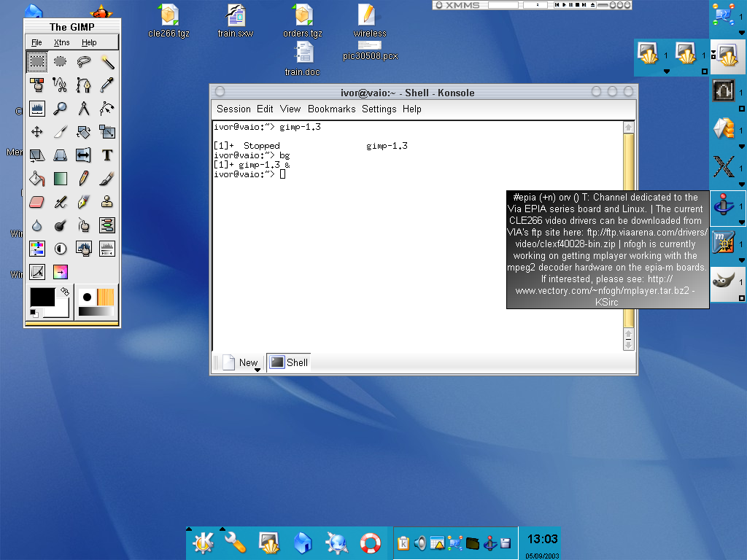The width and height of the screenshot is (747, 560).
Task: Pick the Fuzzy Select magic wand tool
Action: point(107,61)
